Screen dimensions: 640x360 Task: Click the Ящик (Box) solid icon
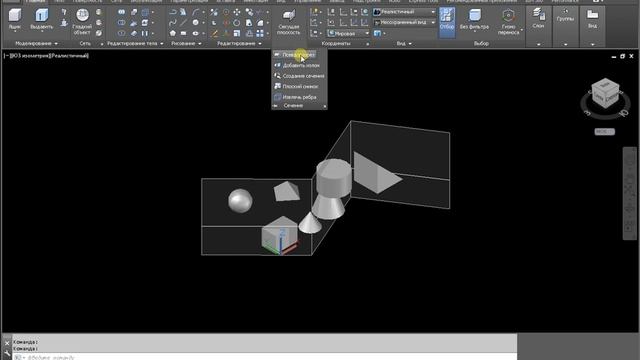[15, 16]
